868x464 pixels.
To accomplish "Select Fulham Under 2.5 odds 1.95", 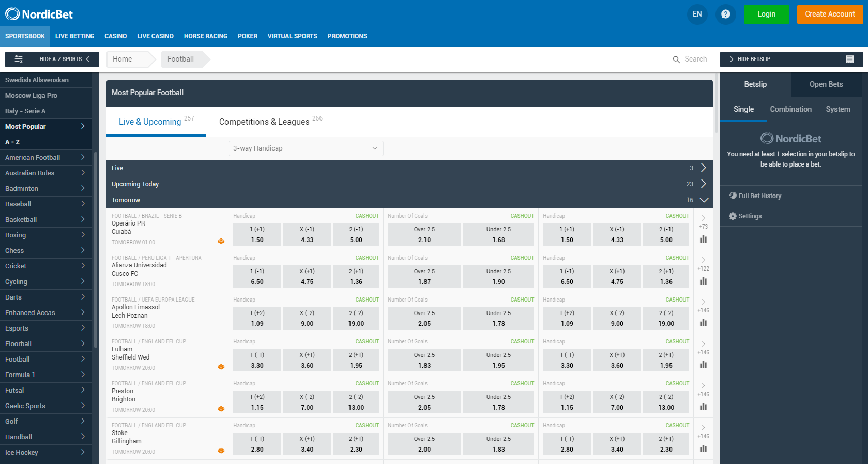I will 498,360.
